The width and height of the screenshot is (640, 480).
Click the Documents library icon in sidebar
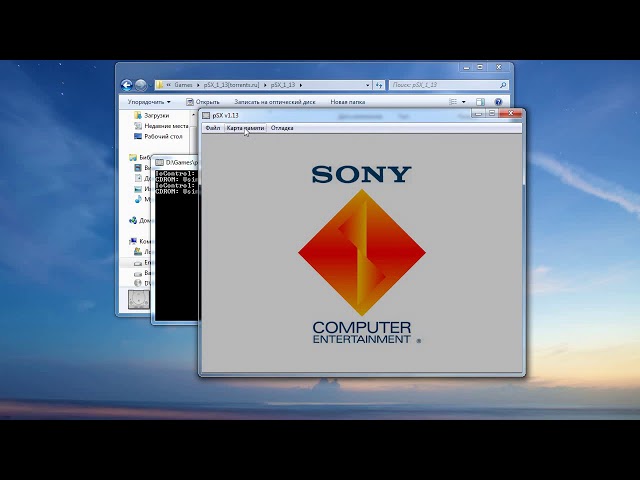point(138,178)
